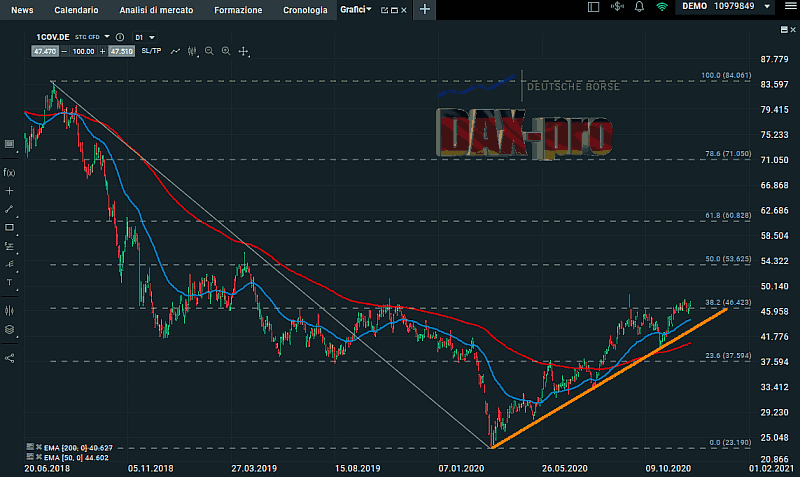Open the Cronologia tab
The height and width of the screenshot is (477, 800).
tap(305, 10)
